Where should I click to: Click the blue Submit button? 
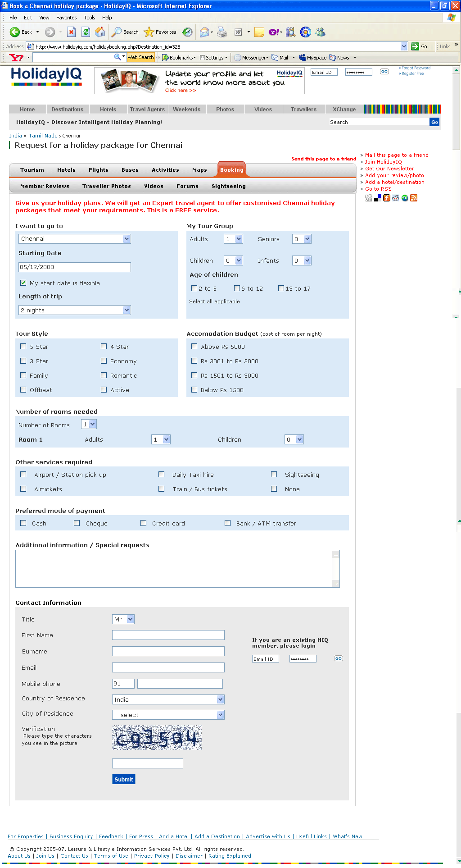pyautogui.click(x=124, y=779)
